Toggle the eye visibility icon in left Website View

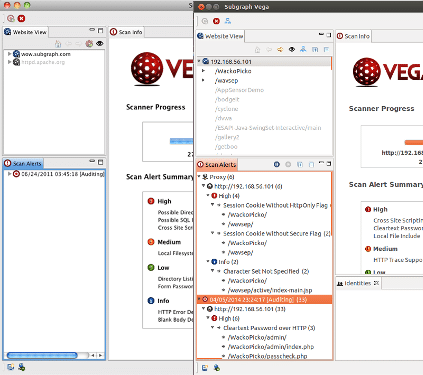100,44
